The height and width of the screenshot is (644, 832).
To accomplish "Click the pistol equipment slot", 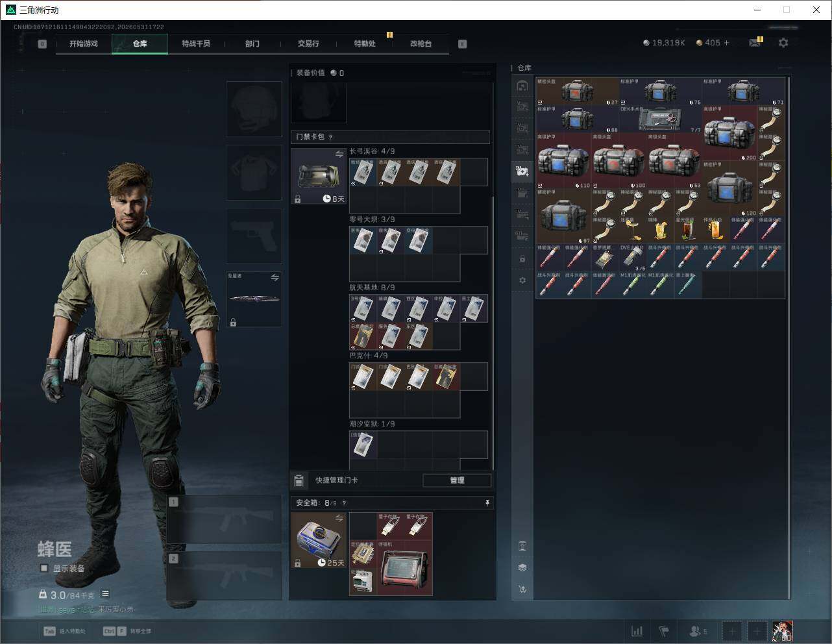I will 254,236.
